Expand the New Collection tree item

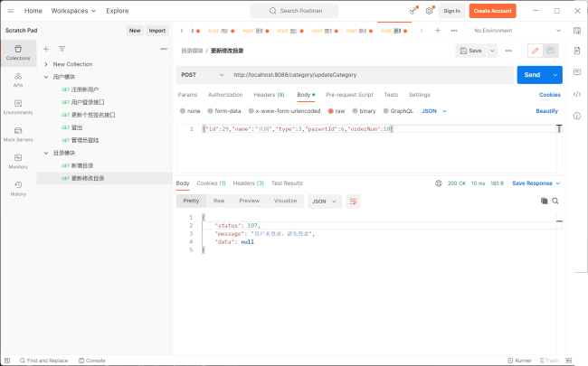point(46,64)
